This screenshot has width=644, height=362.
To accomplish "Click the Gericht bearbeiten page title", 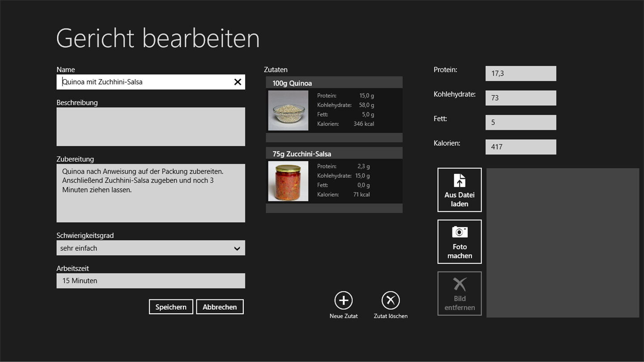I will pos(158,38).
